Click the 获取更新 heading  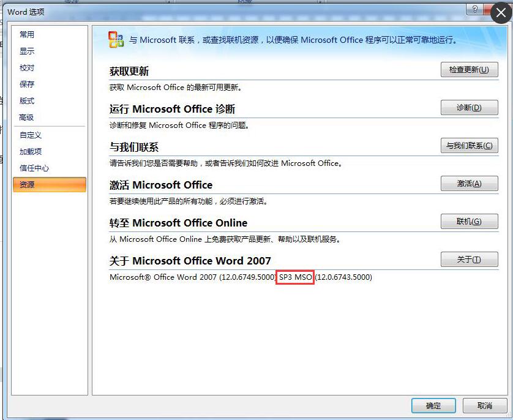tap(129, 71)
